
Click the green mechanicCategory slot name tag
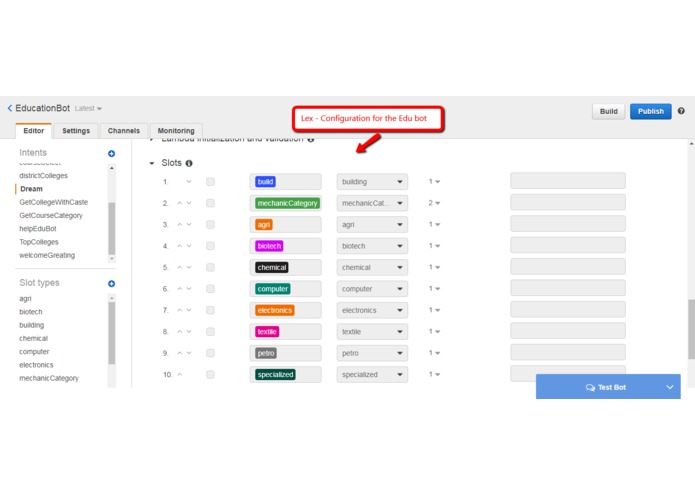click(288, 203)
